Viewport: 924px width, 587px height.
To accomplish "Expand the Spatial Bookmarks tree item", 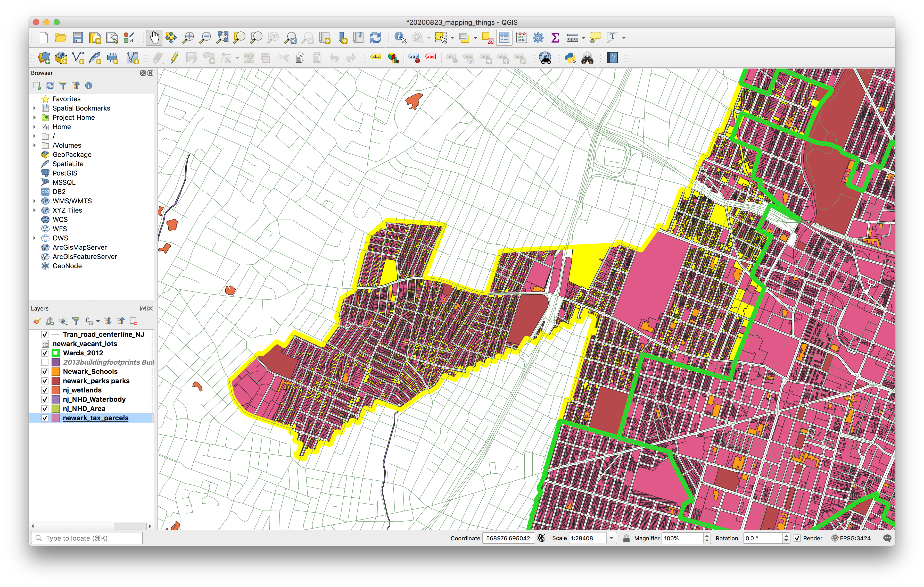I will (35, 108).
